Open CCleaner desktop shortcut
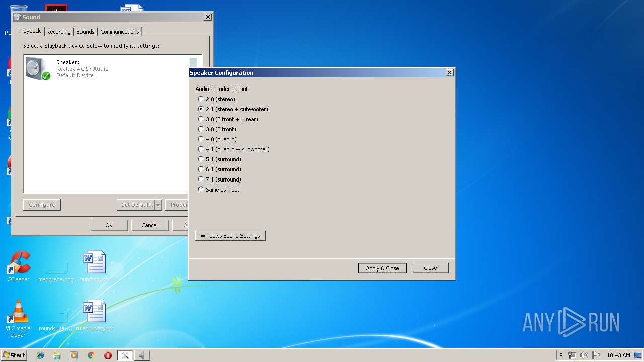644x362 pixels. coord(18,266)
